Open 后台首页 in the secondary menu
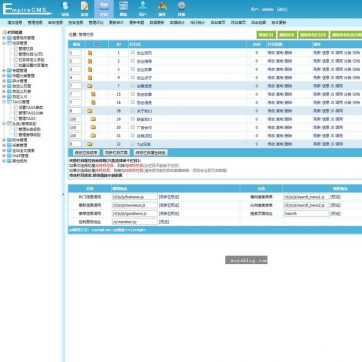This screenshot has height=362, width=362. point(218,23)
